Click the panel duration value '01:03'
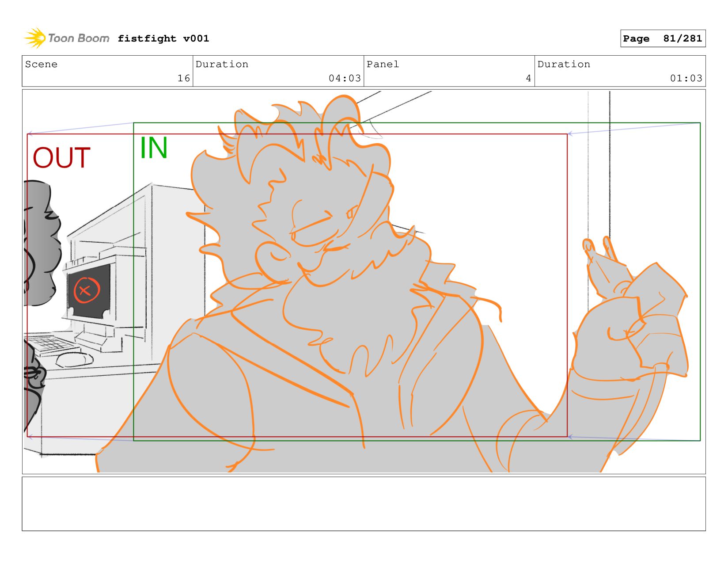Viewport: 728px width, 564px height. pyautogui.click(x=686, y=78)
